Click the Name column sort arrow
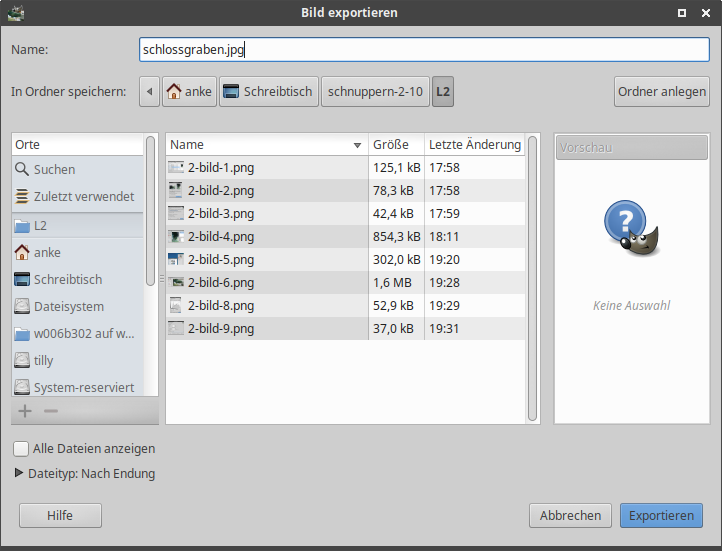 pos(357,145)
